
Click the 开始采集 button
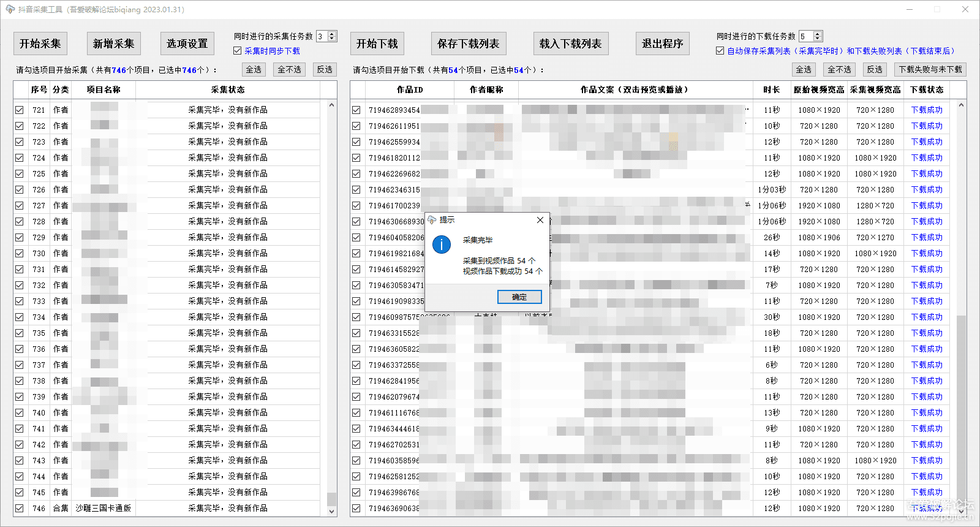[40, 44]
